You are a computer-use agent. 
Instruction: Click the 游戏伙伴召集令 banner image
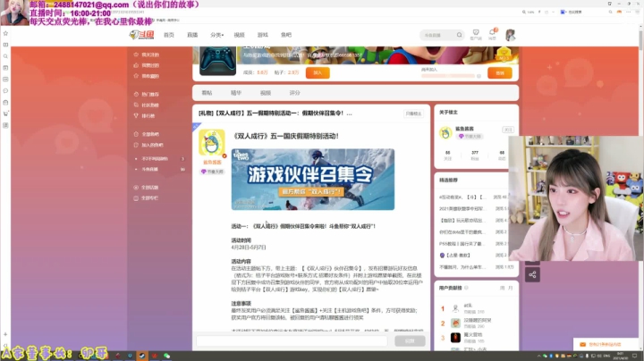click(313, 180)
